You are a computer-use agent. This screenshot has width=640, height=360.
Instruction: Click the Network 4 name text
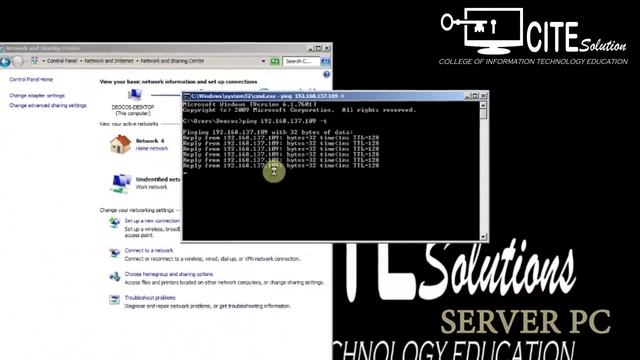pyautogui.click(x=150, y=141)
